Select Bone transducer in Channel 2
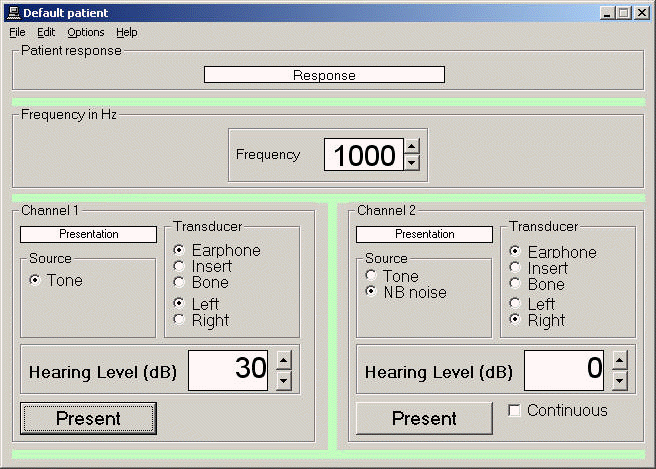The image size is (656, 469). pyautogui.click(x=515, y=284)
